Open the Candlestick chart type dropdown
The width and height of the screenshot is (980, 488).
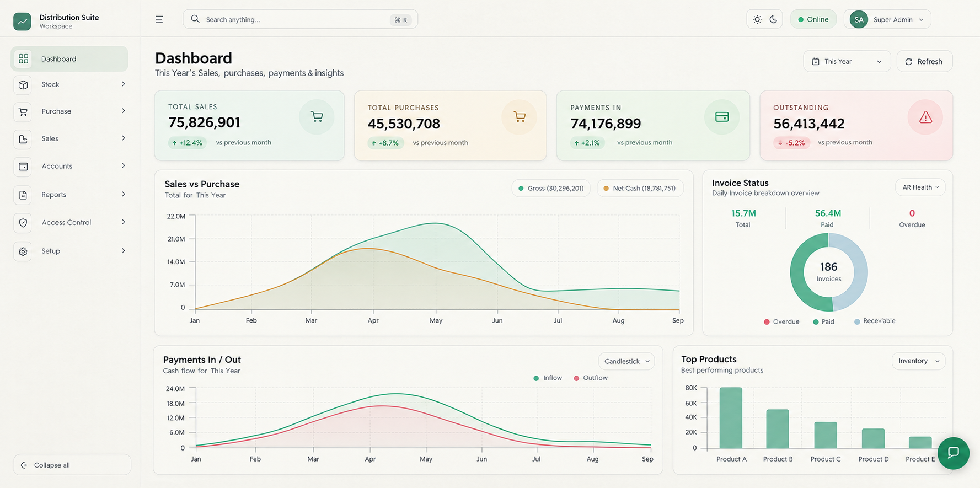tap(626, 361)
